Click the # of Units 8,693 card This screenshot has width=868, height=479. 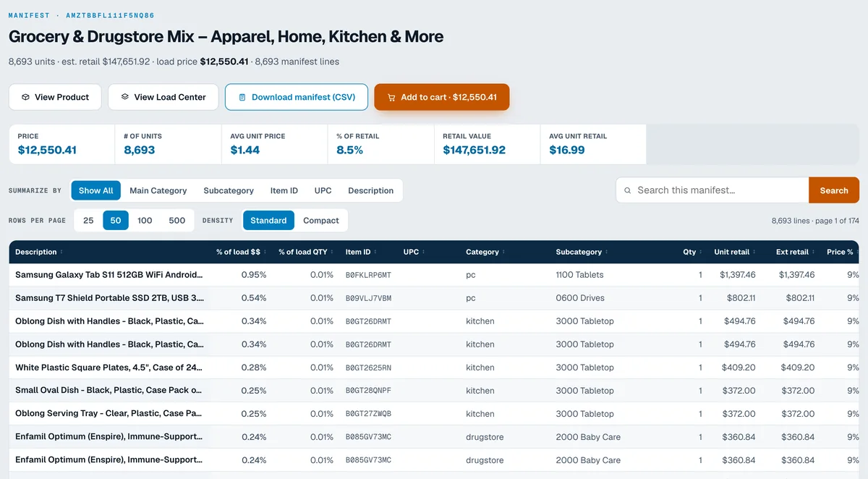tap(168, 144)
